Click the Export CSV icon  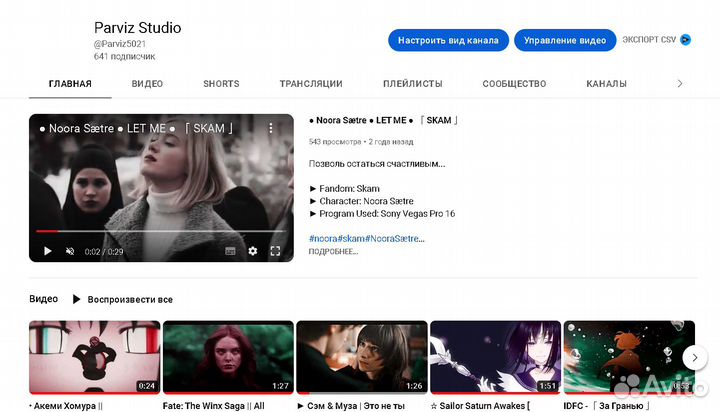click(x=685, y=40)
